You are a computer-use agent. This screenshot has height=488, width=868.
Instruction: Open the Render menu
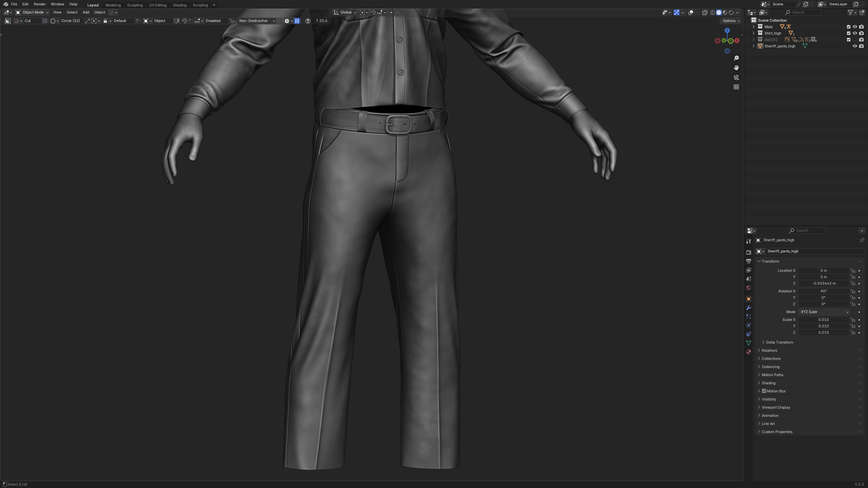point(40,4)
